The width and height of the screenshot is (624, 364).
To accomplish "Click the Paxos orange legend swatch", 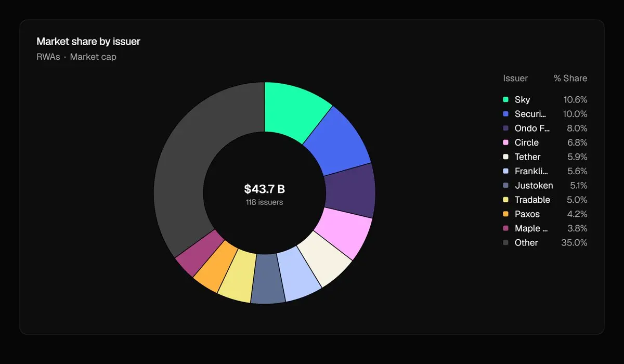I will pyautogui.click(x=505, y=214).
